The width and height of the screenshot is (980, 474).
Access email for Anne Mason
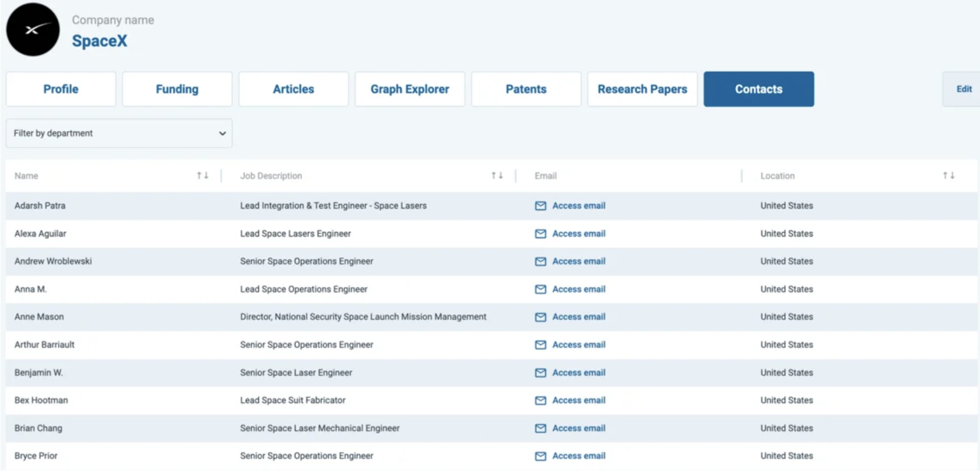click(579, 317)
